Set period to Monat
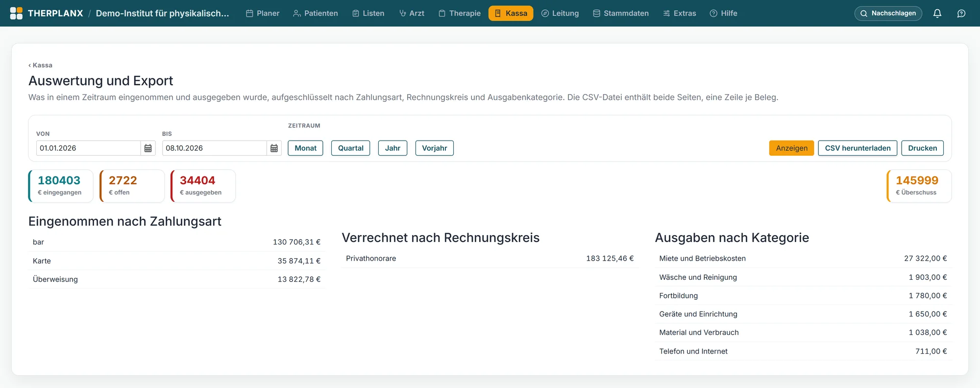The image size is (980, 388). click(x=305, y=148)
